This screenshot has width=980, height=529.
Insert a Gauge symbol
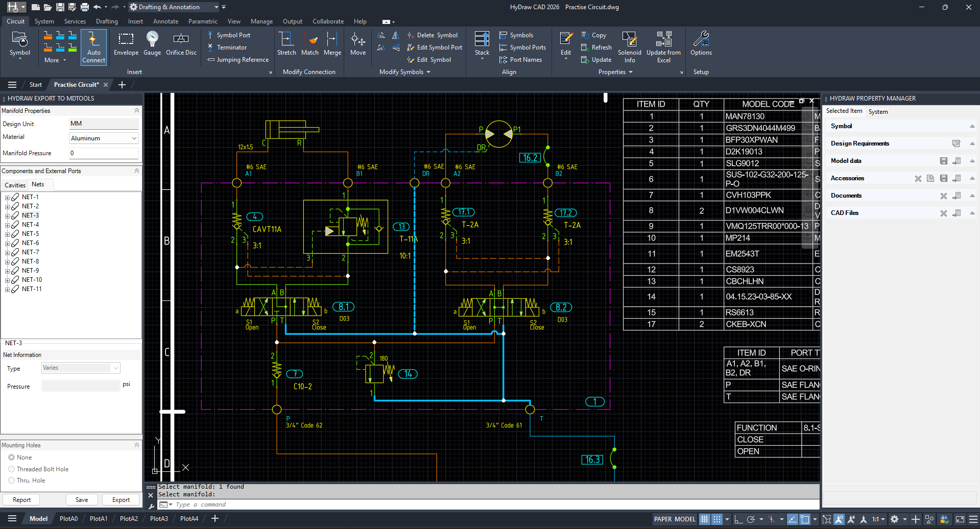point(152,45)
